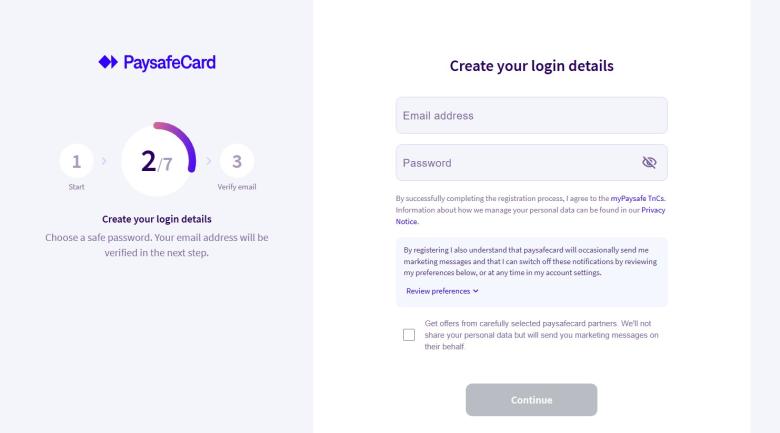780x433 pixels.
Task: Select the step 1 circle
Action: [76, 160]
